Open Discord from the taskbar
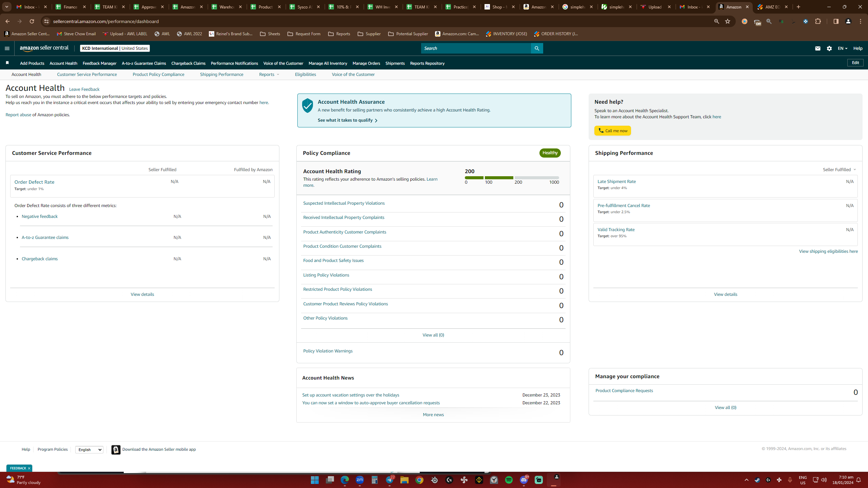 pos(524,480)
